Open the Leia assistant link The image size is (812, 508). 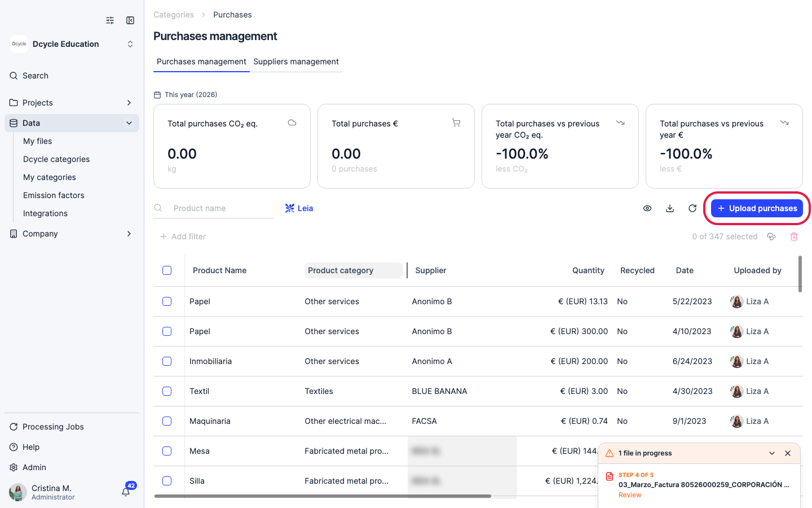[299, 208]
